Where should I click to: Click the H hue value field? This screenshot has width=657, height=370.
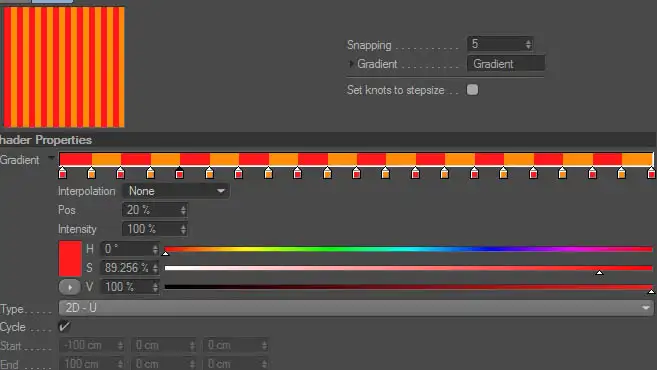(130, 249)
